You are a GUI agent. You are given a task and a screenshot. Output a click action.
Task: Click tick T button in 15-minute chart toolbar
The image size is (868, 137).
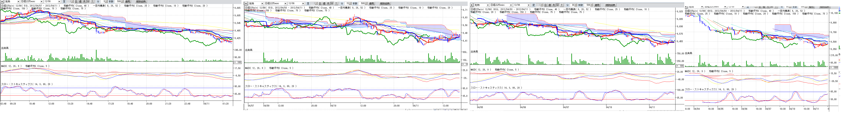pos(336,4)
